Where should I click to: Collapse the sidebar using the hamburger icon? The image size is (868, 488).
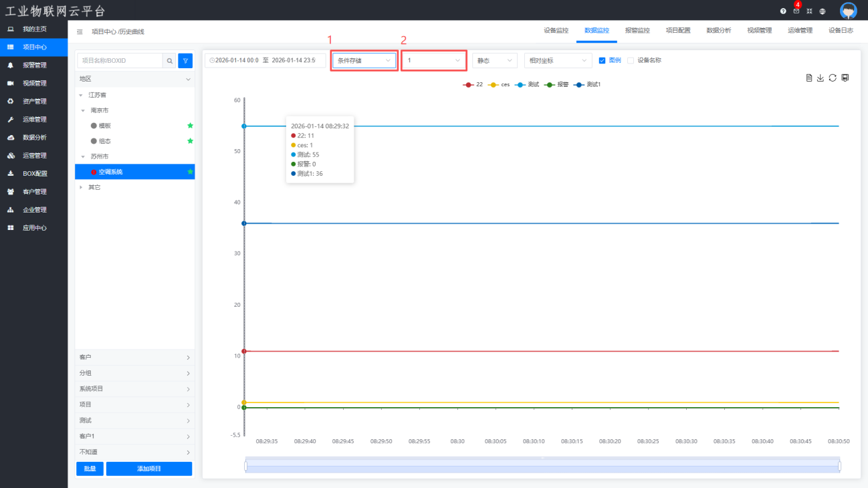tap(80, 31)
